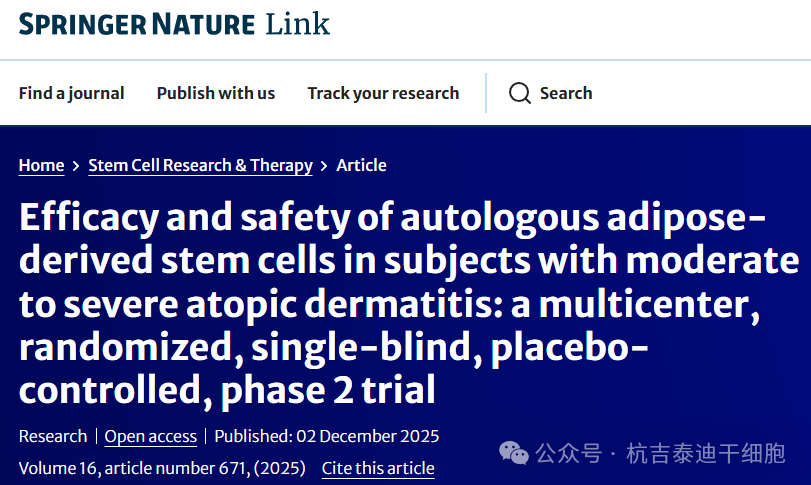This screenshot has width=811, height=485.
Task: Click the Volume 16 article number text
Action: point(162,468)
